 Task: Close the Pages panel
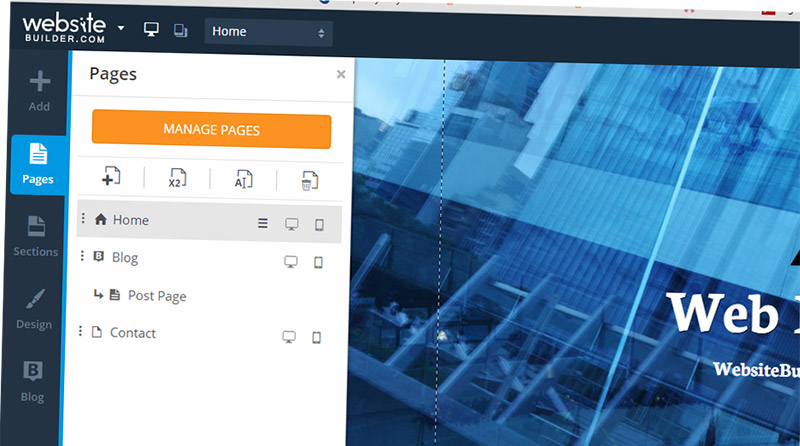341,75
